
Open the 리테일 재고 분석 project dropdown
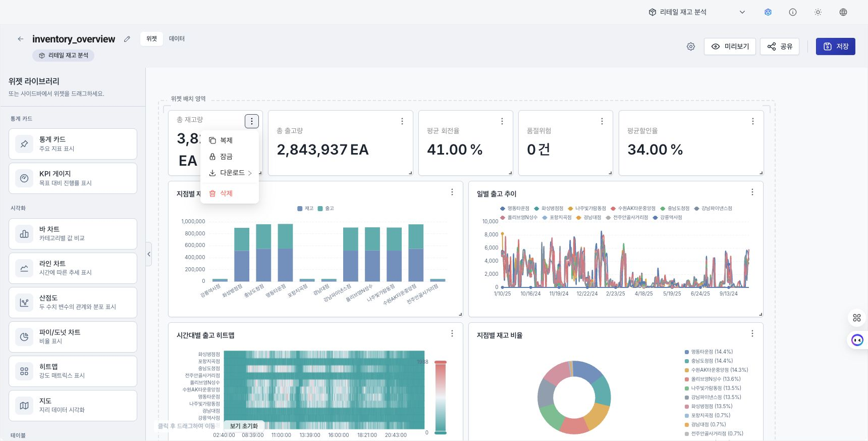697,12
